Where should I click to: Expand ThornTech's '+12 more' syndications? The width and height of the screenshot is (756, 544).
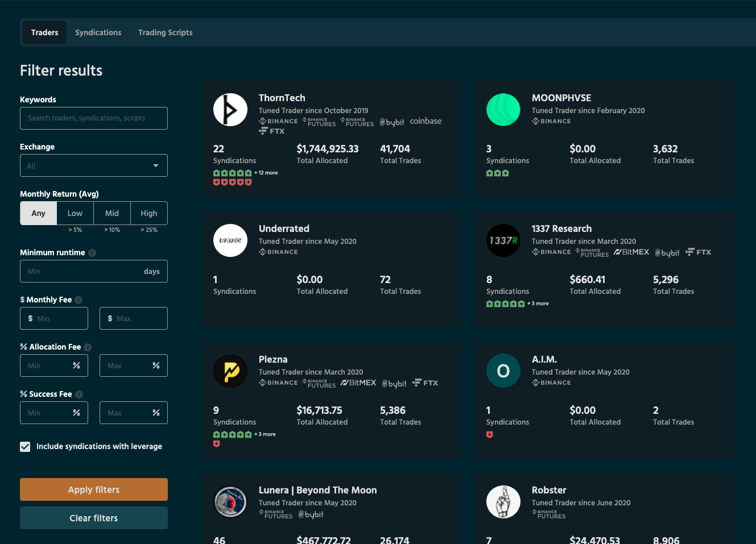266,173
